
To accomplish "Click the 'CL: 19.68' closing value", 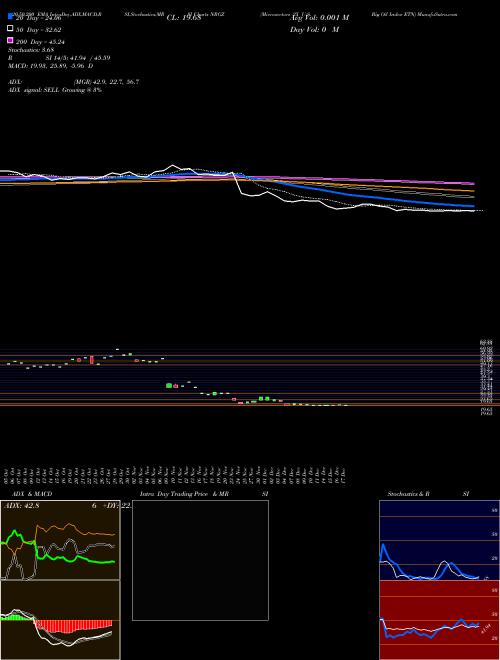I will pos(184,18).
